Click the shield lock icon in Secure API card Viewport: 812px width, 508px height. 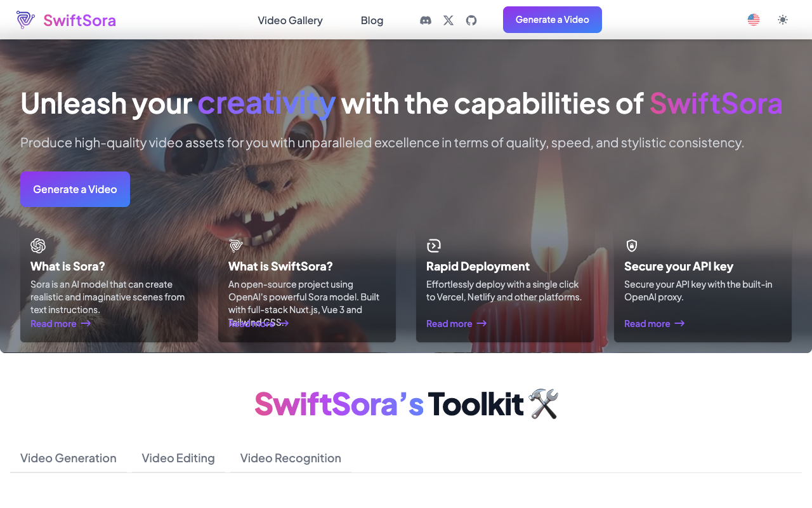[632, 246]
